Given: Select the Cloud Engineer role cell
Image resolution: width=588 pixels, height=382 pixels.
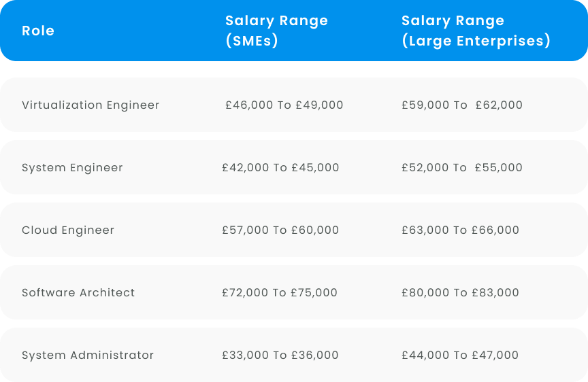Looking at the screenshot, I should [x=68, y=230].
